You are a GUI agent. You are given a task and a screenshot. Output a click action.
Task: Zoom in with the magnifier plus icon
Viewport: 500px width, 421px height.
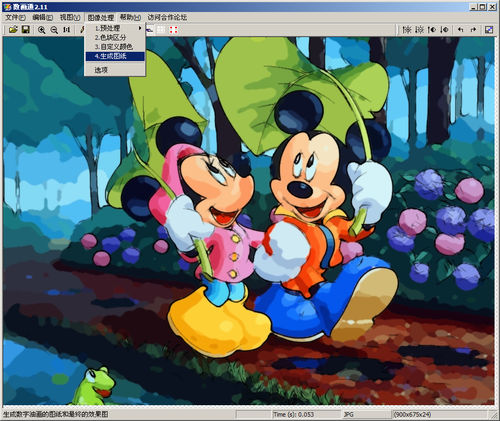click(x=42, y=30)
